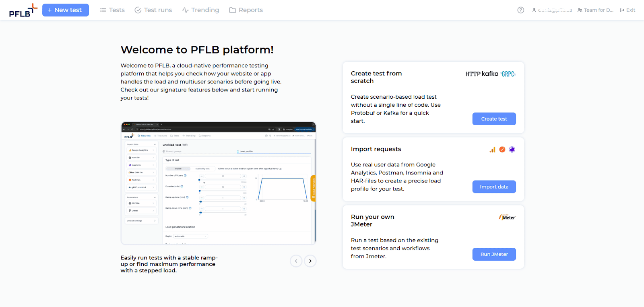Click the Create test button
Image resolution: width=644 pixels, height=307 pixels.
[494, 119]
